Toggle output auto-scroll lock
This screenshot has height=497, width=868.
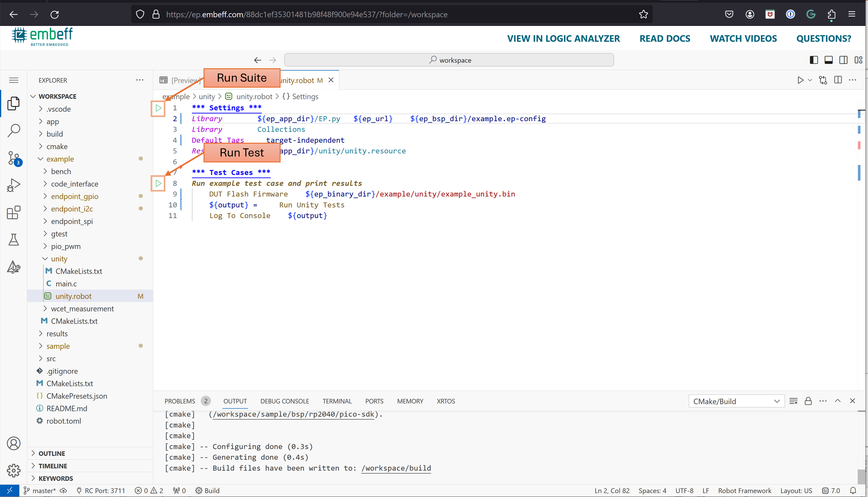click(x=808, y=401)
